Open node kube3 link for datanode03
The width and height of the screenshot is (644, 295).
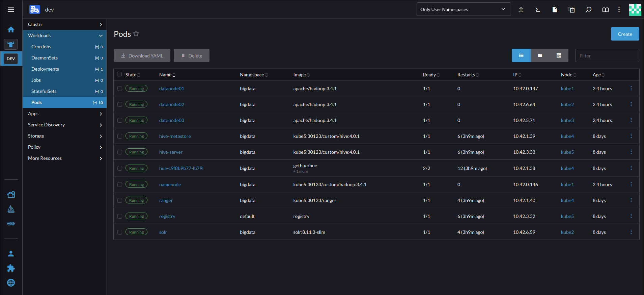click(567, 120)
